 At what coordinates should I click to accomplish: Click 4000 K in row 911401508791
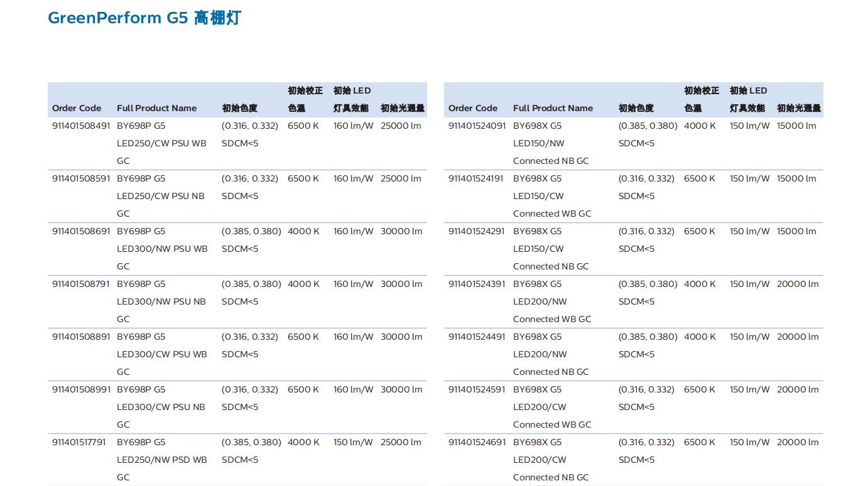(303, 284)
